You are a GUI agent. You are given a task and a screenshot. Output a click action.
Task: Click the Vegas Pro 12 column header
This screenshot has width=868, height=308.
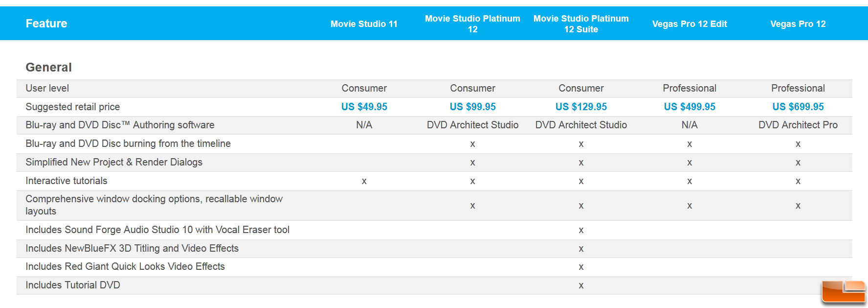coord(798,24)
